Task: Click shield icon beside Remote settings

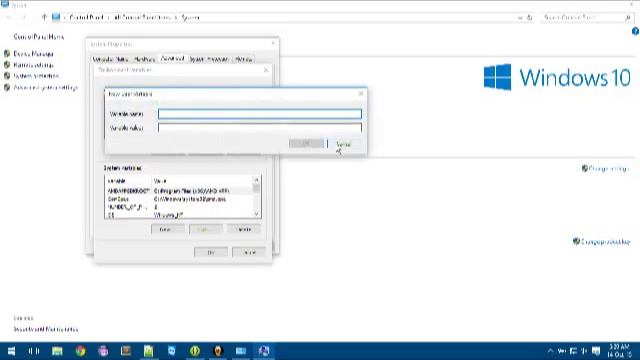Action: point(7,64)
